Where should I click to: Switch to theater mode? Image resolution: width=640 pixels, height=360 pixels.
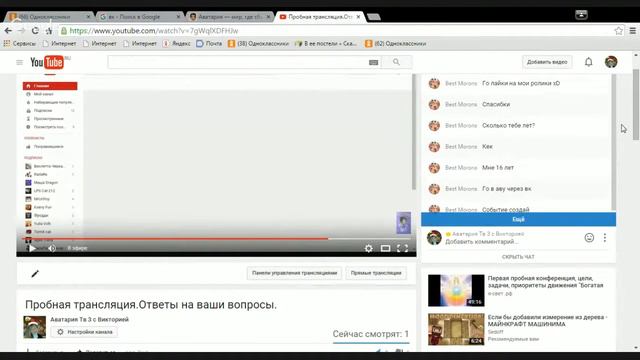[385, 248]
